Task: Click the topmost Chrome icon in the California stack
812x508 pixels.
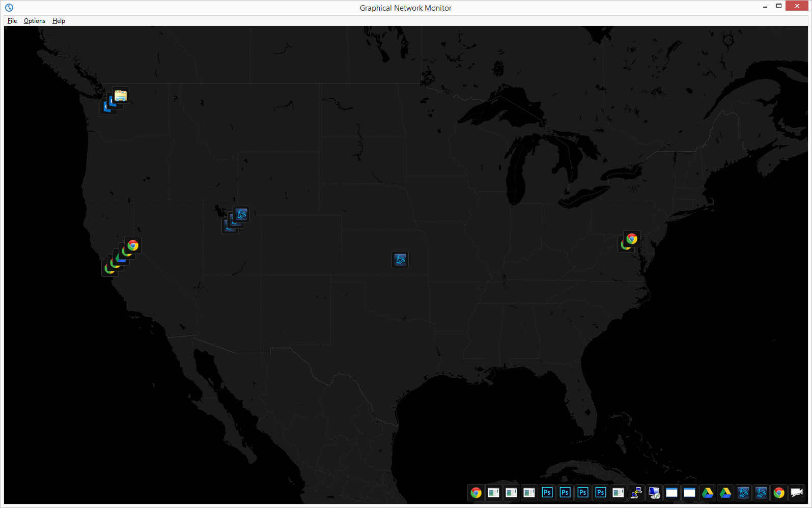Action: pos(133,245)
